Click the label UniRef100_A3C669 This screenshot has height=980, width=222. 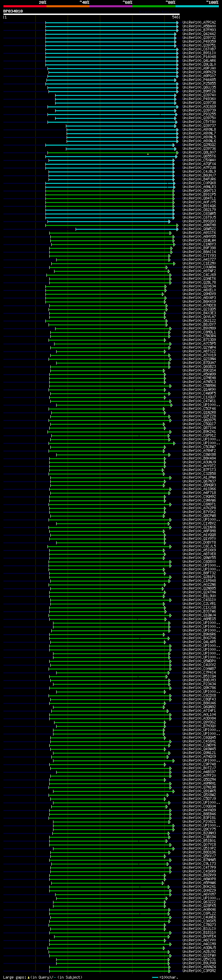(199, 106)
